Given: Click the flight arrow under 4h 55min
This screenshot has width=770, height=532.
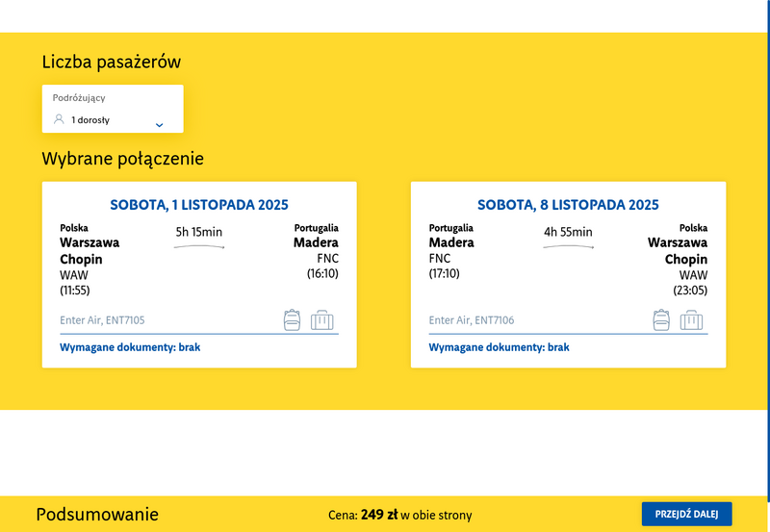Looking at the screenshot, I should point(568,247).
